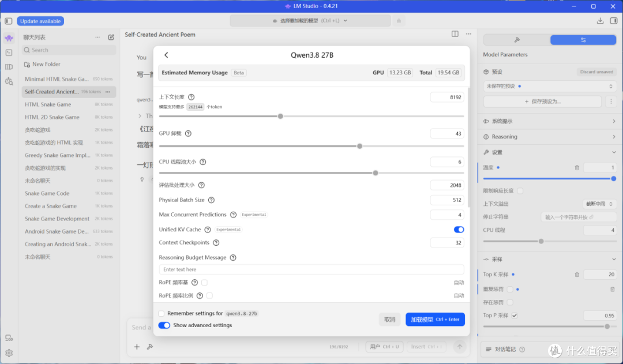
Task: Show help for Context Checkpoints
Action: 216,243
